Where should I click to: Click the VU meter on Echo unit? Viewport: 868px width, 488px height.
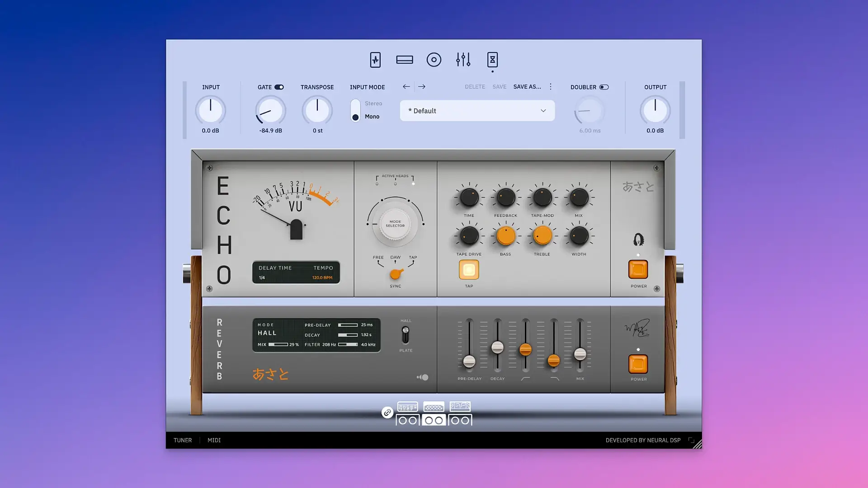(296, 210)
